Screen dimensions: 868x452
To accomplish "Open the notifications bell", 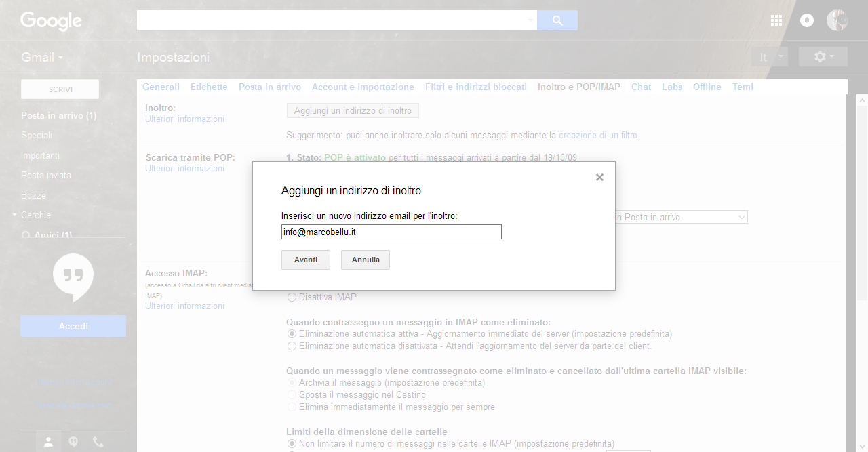I will click(807, 20).
